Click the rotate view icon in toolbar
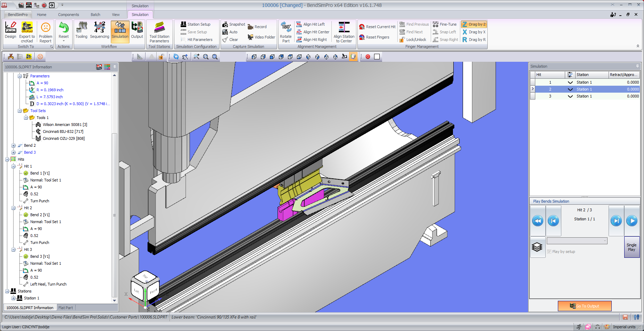 coord(176,57)
